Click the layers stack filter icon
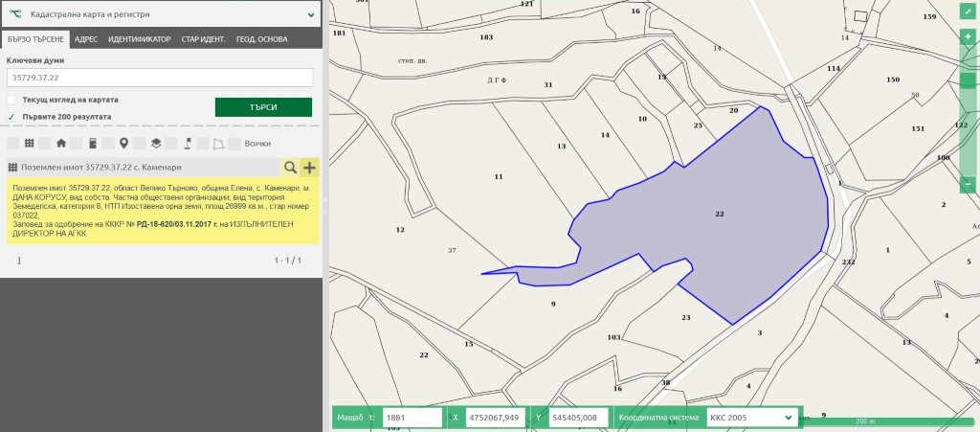Image resolution: width=980 pixels, height=432 pixels. pos(155,144)
